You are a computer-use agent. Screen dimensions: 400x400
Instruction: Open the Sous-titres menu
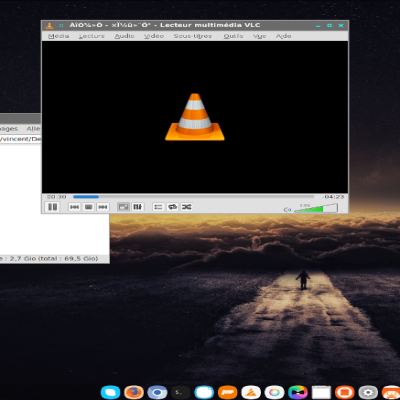click(x=193, y=36)
